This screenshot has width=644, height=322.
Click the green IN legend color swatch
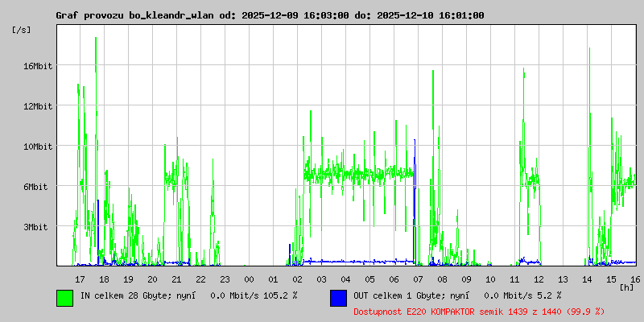(65, 298)
